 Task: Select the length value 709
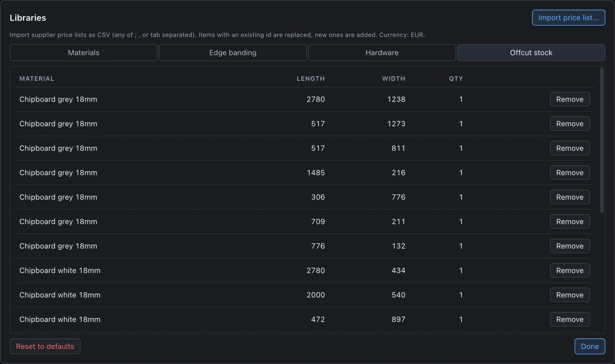point(318,221)
